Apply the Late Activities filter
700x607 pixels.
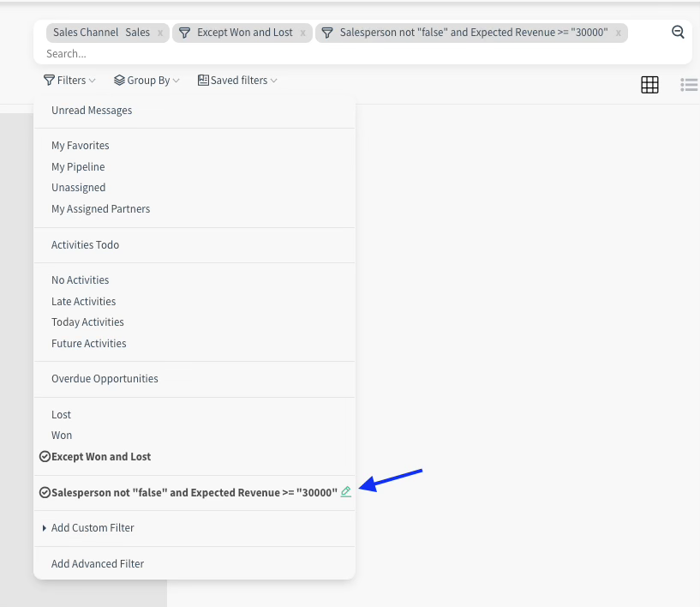(83, 302)
